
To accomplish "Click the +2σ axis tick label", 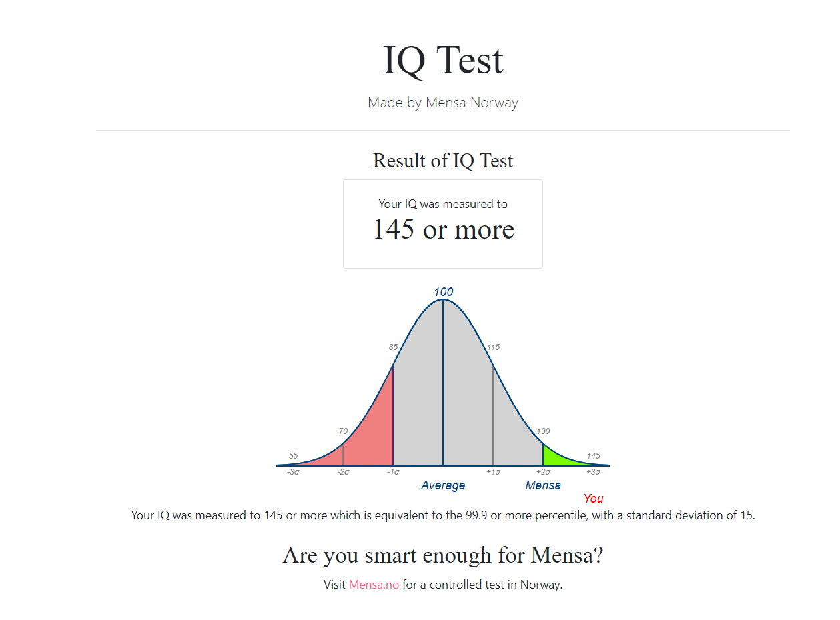I will [543, 472].
